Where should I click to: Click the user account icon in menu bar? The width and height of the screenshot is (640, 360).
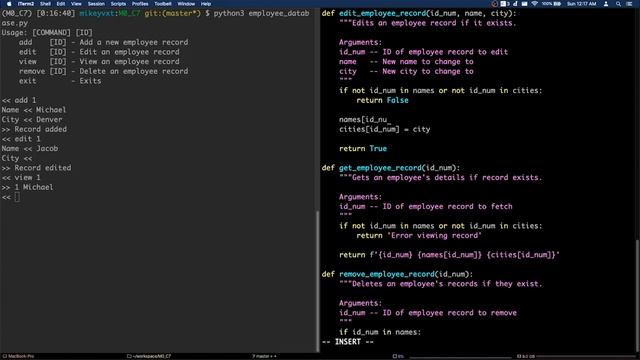pos(606,4)
